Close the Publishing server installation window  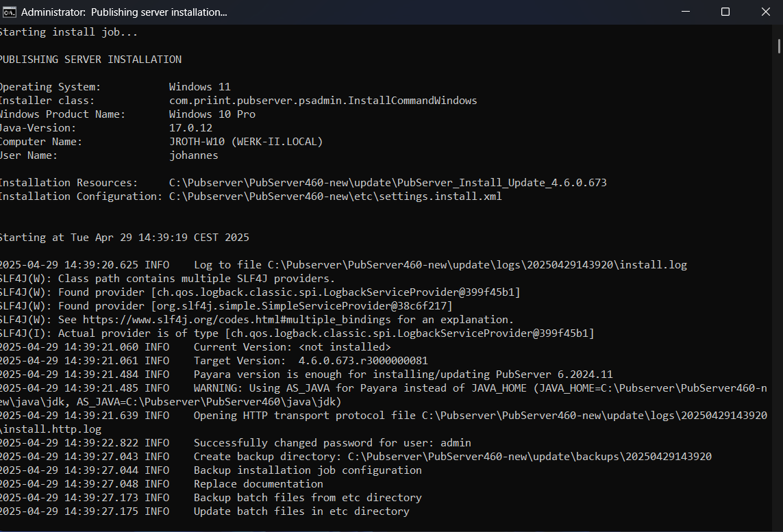765,12
